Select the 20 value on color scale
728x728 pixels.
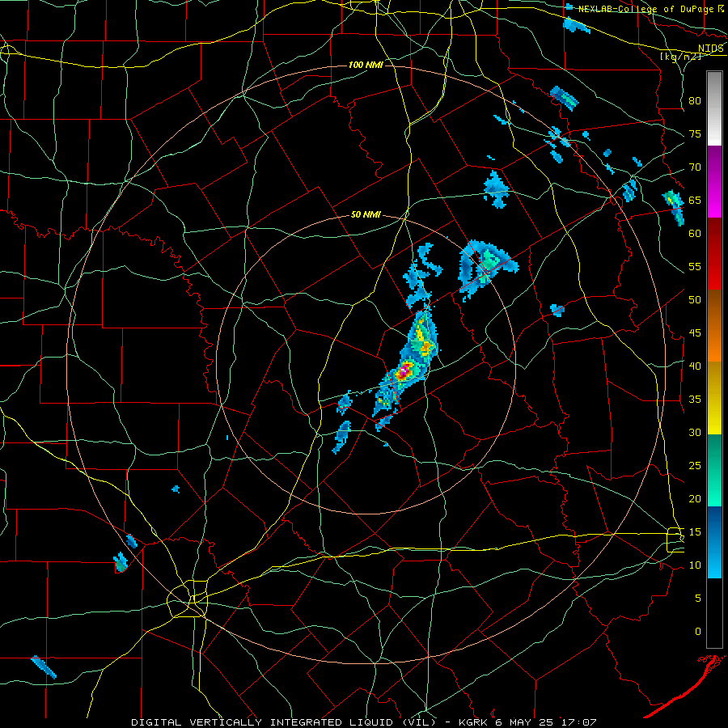click(695, 498)
